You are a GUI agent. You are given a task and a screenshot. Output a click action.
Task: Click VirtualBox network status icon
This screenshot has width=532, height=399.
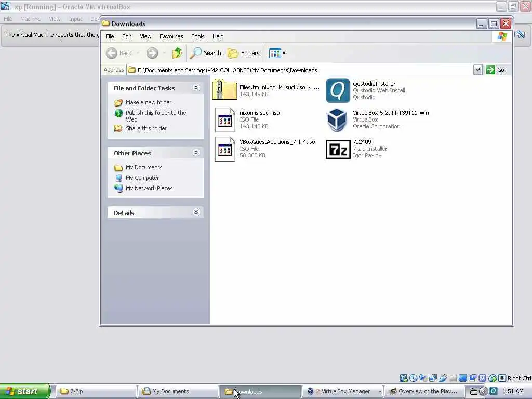click(433, 378)
